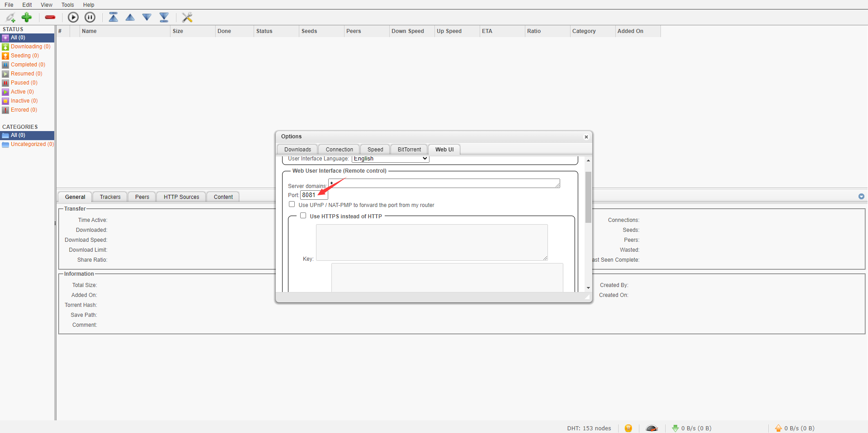Open the View menu
Viewport: 868px width, 433px height.
[x=47, y=5]
